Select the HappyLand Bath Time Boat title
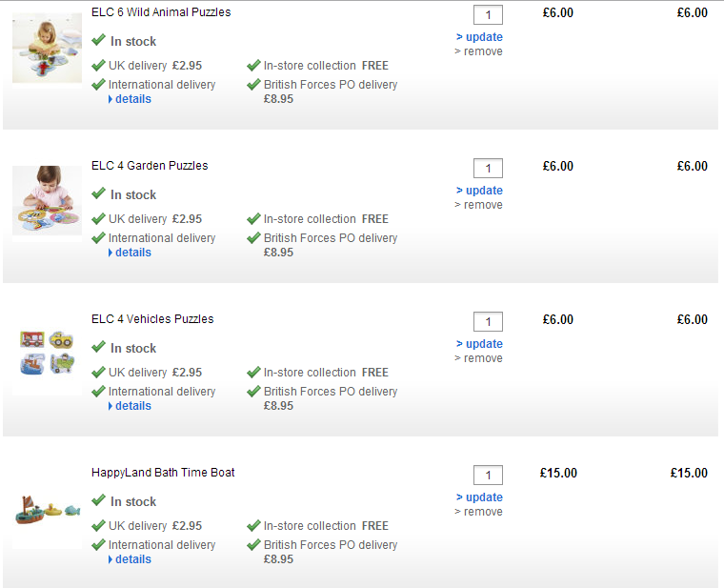The width and height of the screenshot is (724, 588). click(163, 473)
